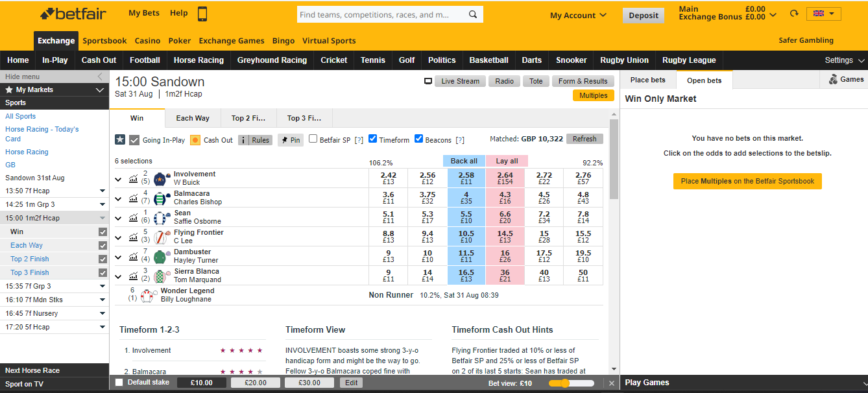Open price chart for Balmacara
The image size is (868, 393).
coord(134,198)
